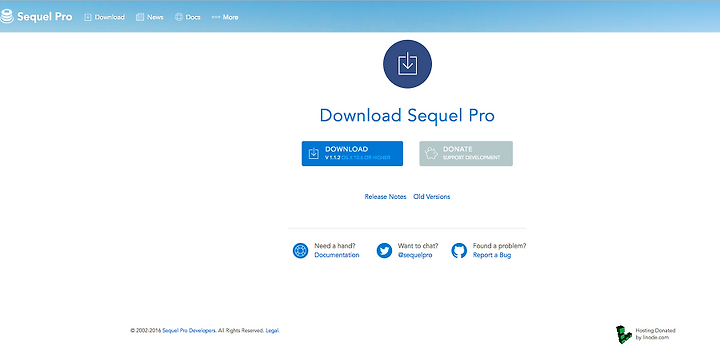Open the Old Versions link
Screen dimensions: 720x362
[432, 197]
